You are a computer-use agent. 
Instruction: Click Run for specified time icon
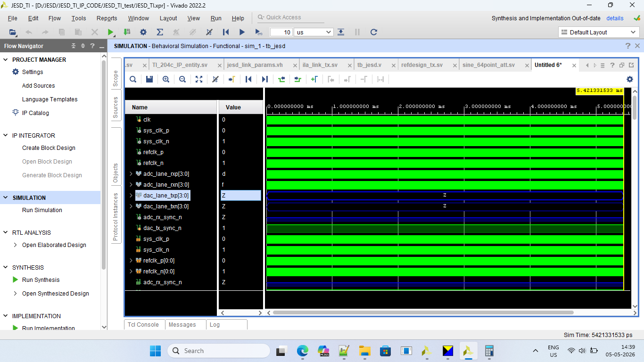(258, 32)
